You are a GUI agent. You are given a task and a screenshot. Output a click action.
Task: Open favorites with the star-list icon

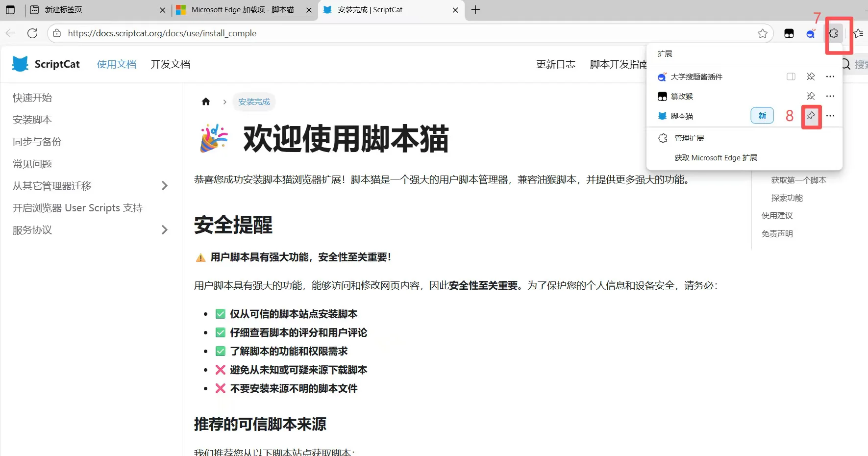858,33
